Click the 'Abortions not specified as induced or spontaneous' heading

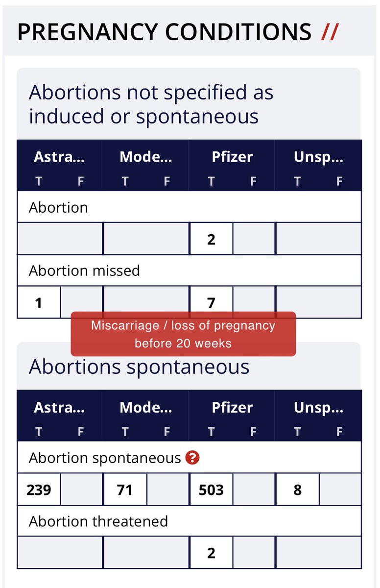coord(151,104)
